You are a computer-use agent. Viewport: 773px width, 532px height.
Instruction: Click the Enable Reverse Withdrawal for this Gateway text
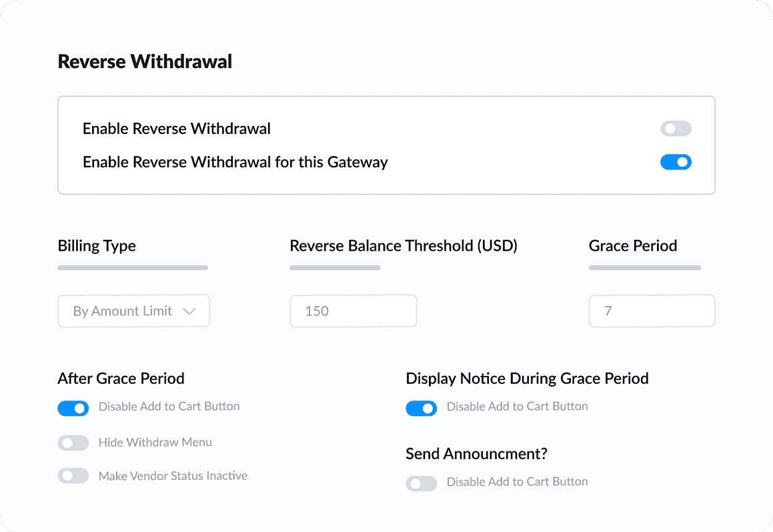(235, 162)
